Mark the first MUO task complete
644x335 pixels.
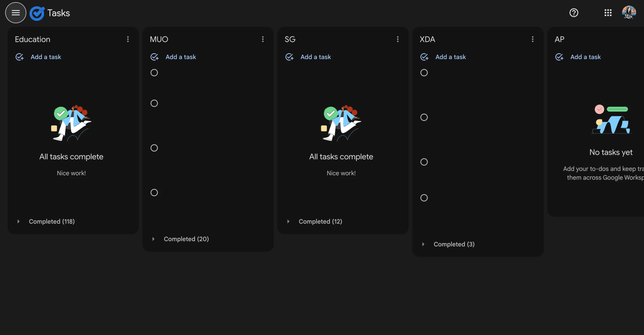(154, 73)
